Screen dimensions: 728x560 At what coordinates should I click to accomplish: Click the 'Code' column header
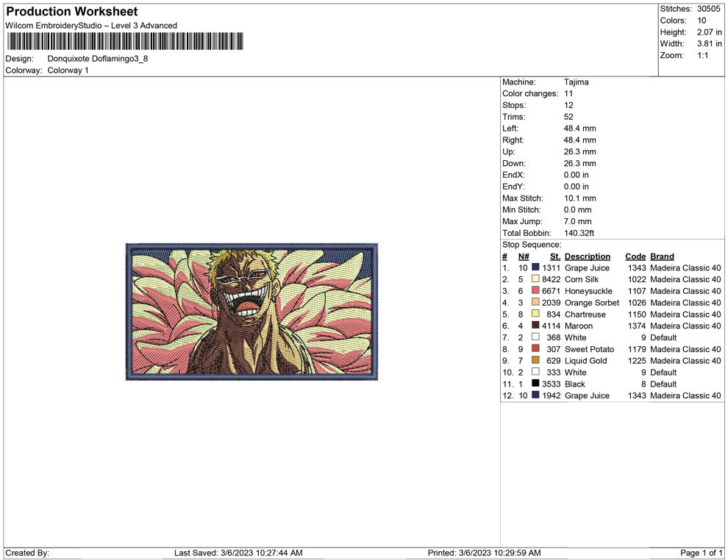point(635,256)
